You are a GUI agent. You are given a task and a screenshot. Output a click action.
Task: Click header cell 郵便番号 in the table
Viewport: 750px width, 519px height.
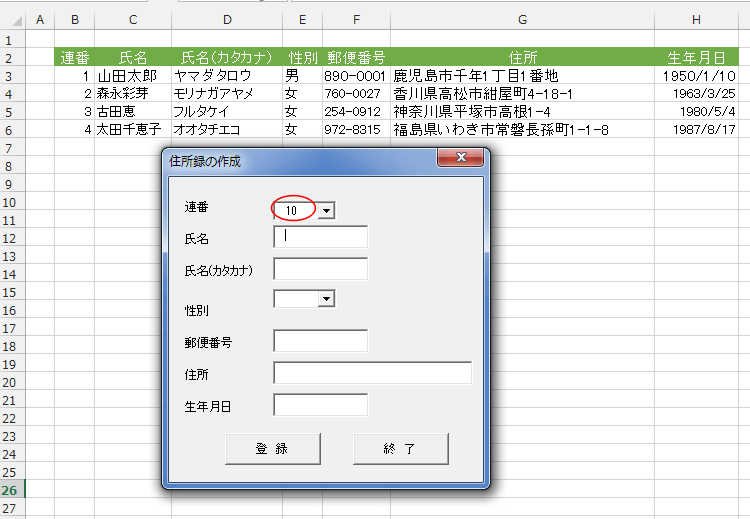[356, 57]
